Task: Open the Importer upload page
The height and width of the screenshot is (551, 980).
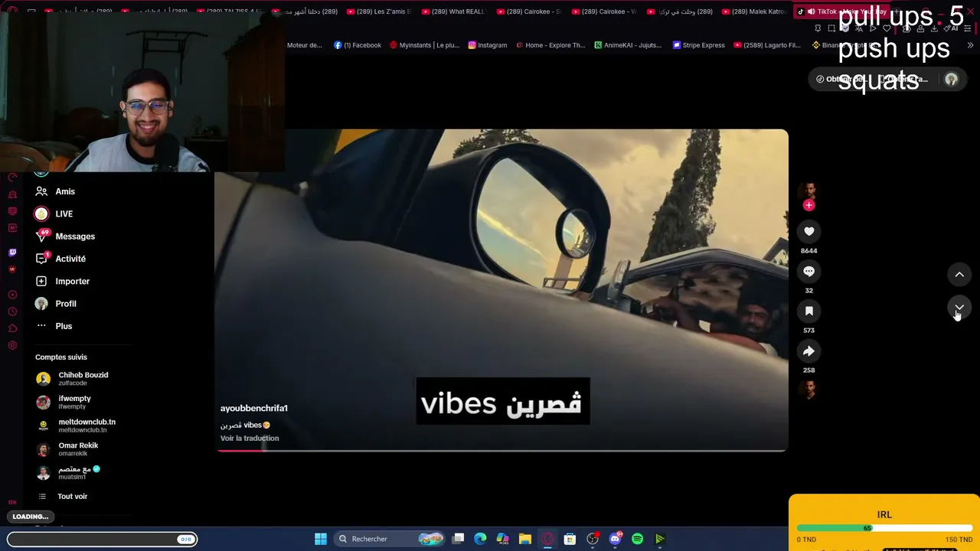Action: [72, 281]
